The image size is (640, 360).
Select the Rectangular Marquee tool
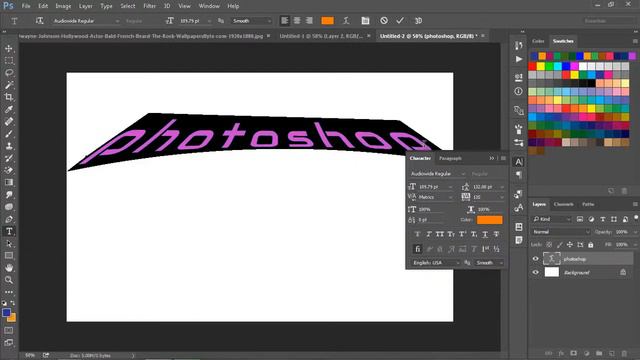point(9,61)
